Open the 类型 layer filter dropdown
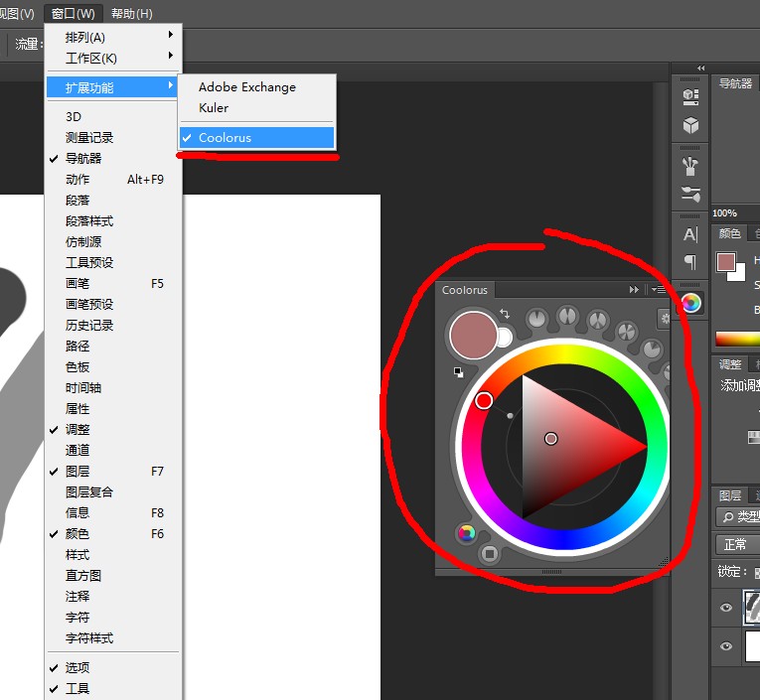The image size is (760, 700). pyautogui.click(x=738, y=517)
